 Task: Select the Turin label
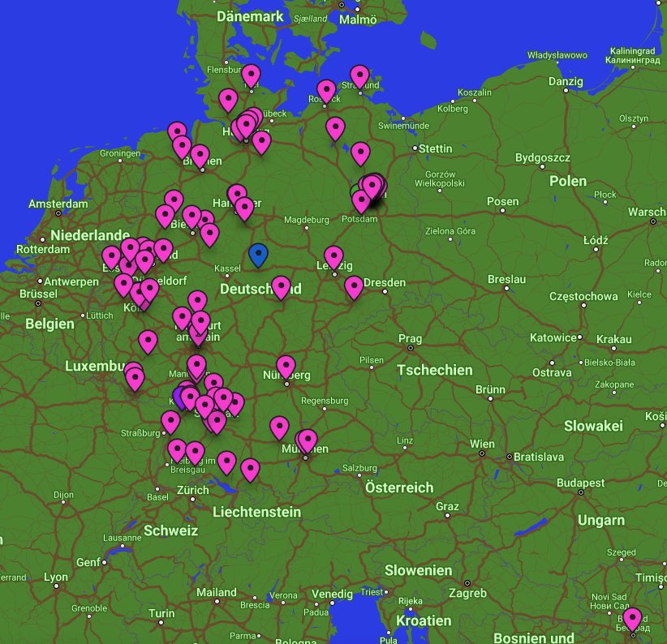[x=161, y=613]
